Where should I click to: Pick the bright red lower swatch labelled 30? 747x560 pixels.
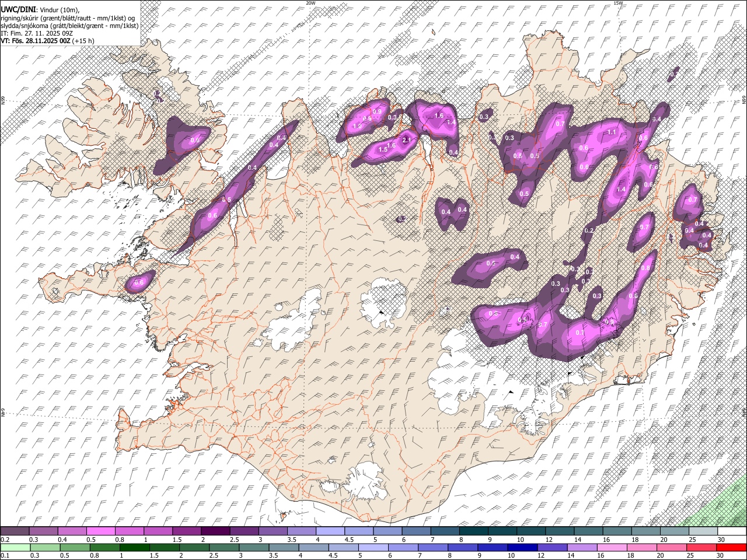732,548
